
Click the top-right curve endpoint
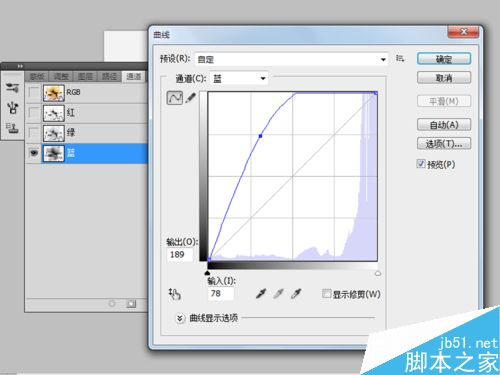coord(376,93)
